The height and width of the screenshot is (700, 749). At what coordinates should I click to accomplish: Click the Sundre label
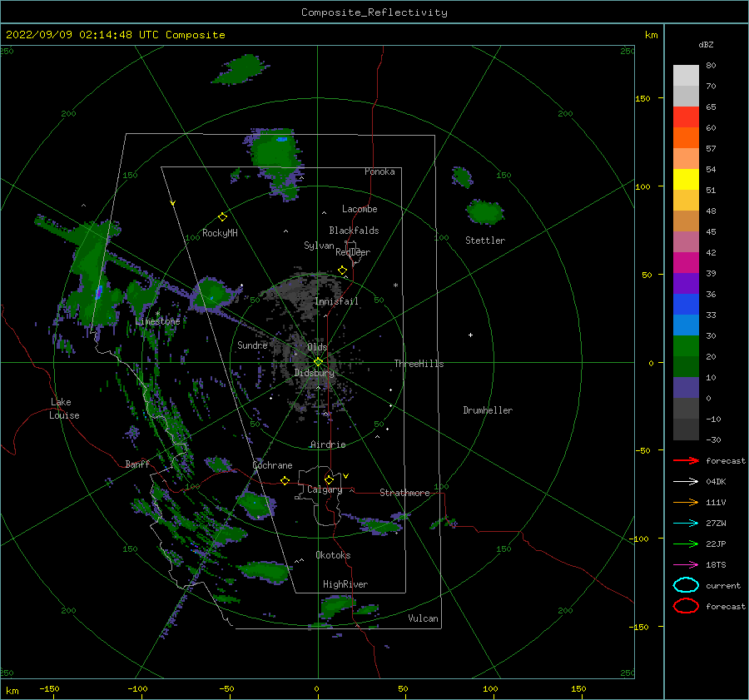click(x=252, y=345)
